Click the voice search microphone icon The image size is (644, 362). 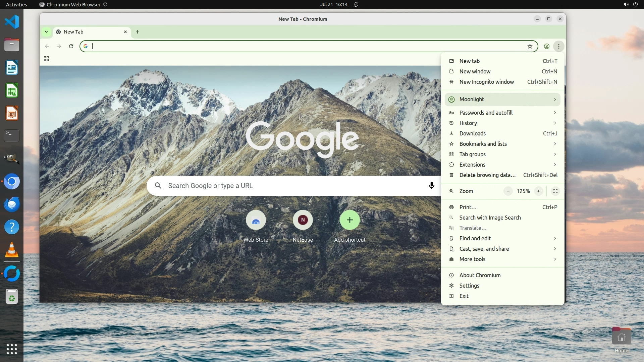click(431, 185)
